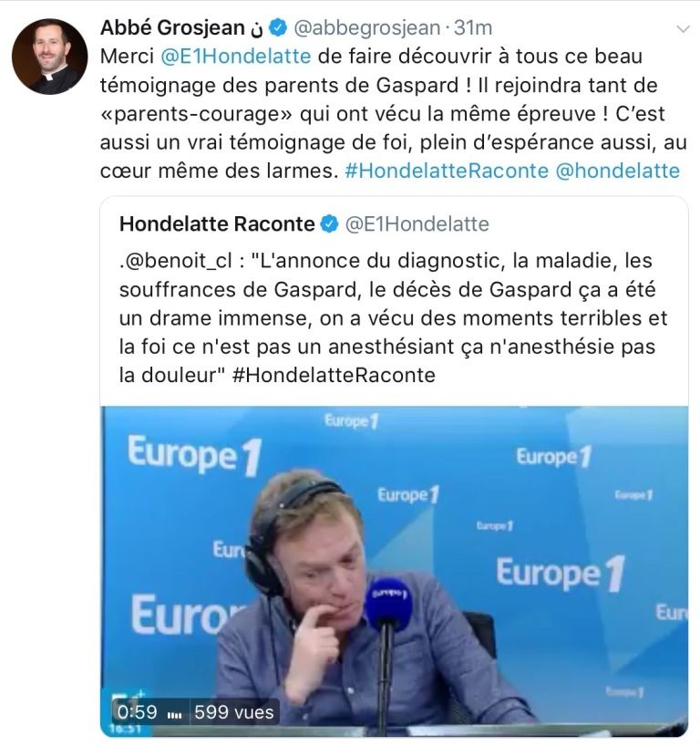Expand the tweet options chevron menu
Viewport: 700px width, 747px height.
point(683,29)
